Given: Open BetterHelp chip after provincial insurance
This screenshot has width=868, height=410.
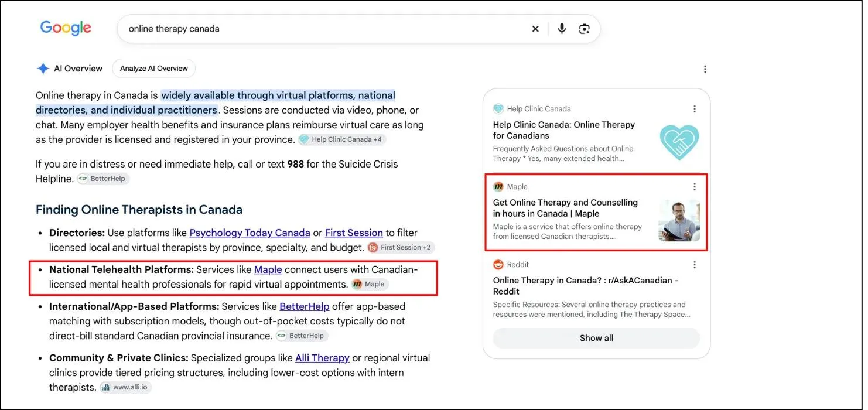Looking at the screenshot, I should click(x=302, y=336).
